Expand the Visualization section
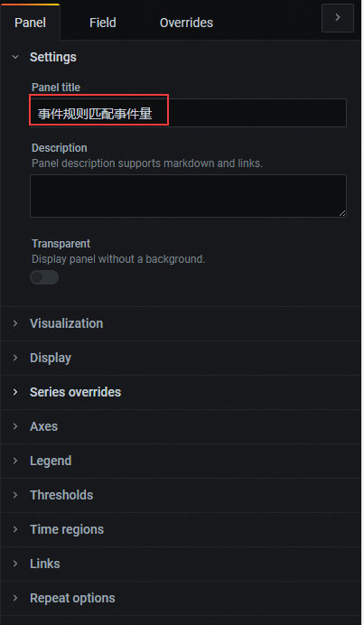Screen dimensions: 364x625 tap(181, 323)
